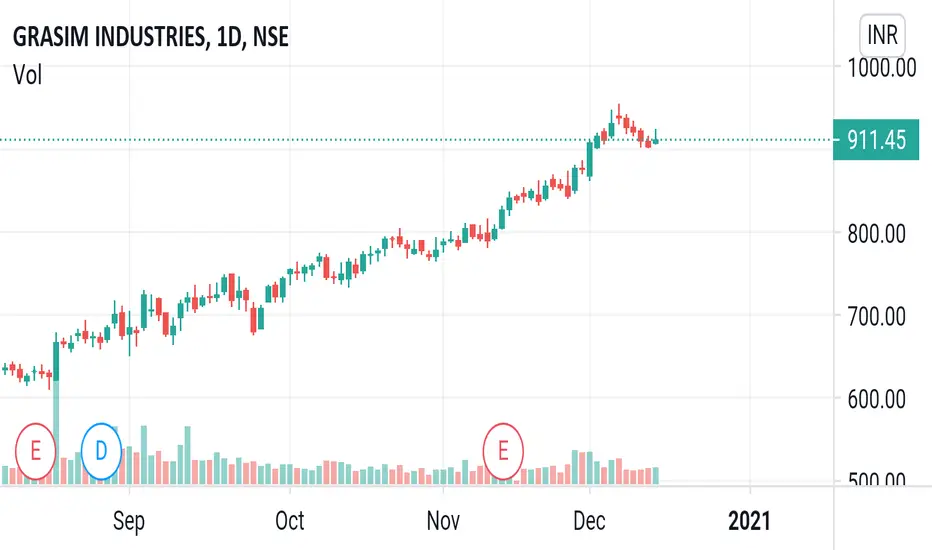Click the 800.00 price axis label
The width and height of the screenshot is (932, 550).
point(877,234)
